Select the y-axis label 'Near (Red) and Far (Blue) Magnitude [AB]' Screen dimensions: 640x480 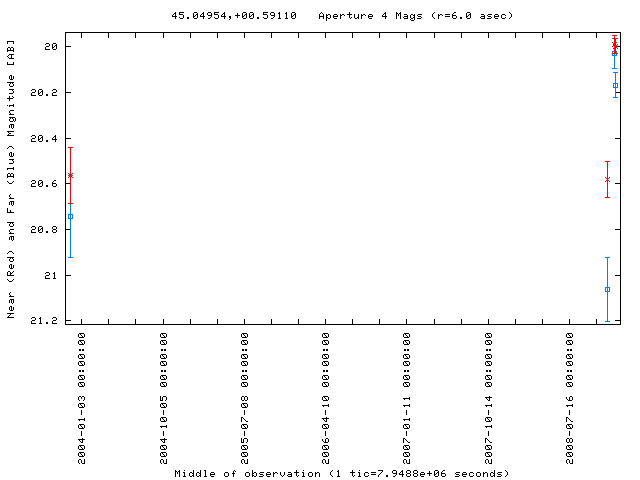coord(11,179)
